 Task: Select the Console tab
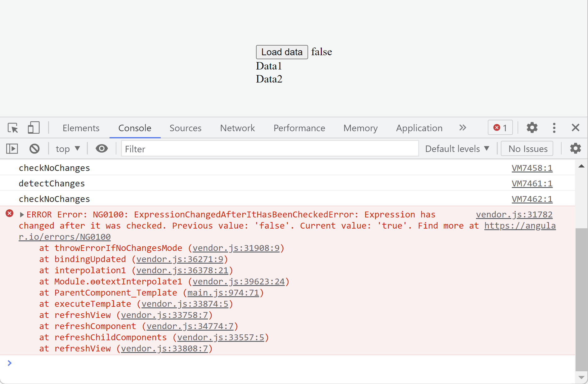point(135,128)
